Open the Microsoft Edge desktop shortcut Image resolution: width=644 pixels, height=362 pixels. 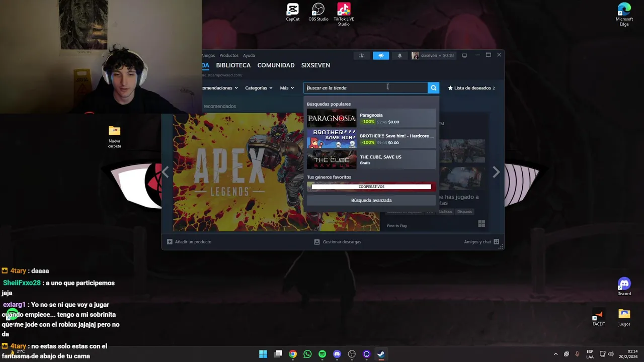624,14
